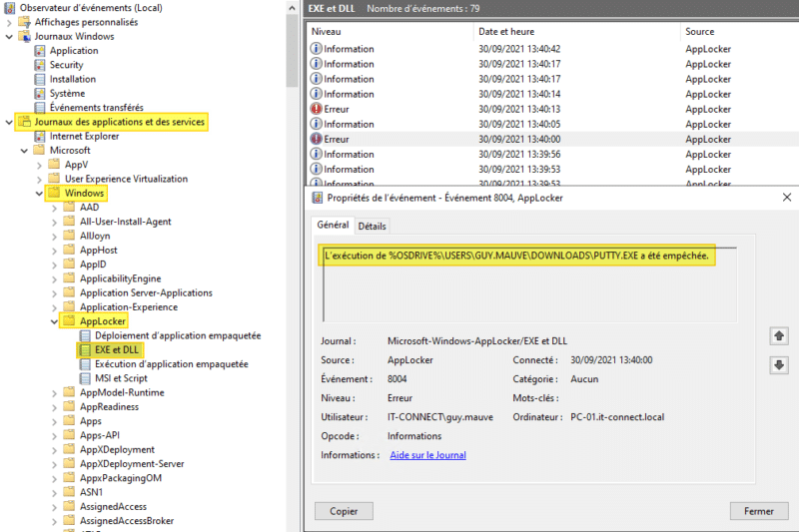Click the event ID value 8004
This screenshot has height=532, width=799.
tap(397, 378)
